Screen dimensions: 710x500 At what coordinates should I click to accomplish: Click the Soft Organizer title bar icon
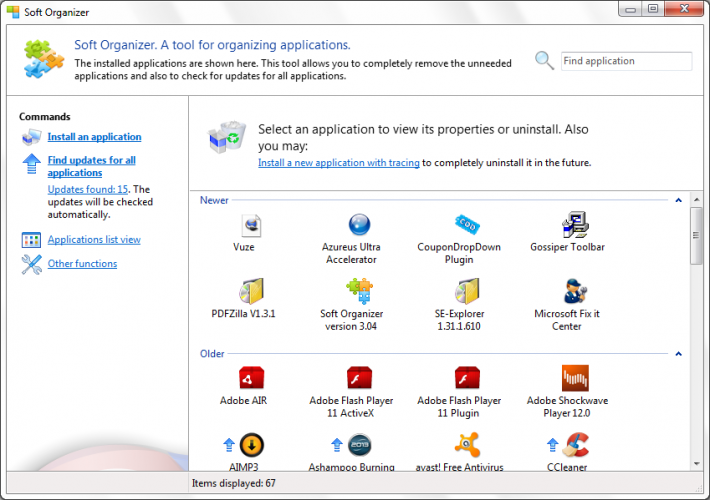click(x=13, y=12)
